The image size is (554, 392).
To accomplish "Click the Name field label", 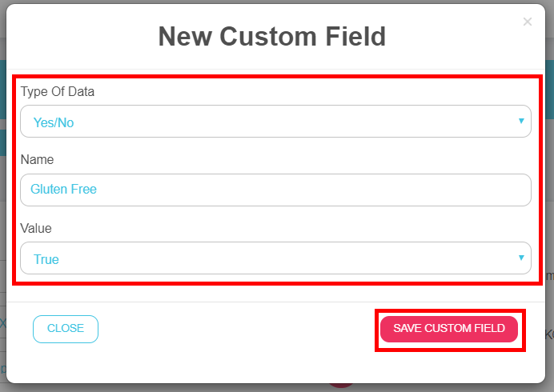I will pyautogui.click(x=37, y=160).
